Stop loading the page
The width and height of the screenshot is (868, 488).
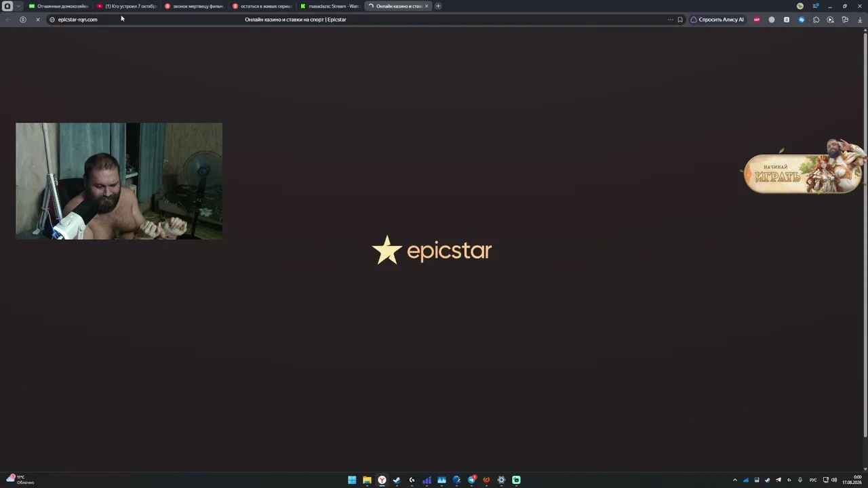click(x=38, y=20)
